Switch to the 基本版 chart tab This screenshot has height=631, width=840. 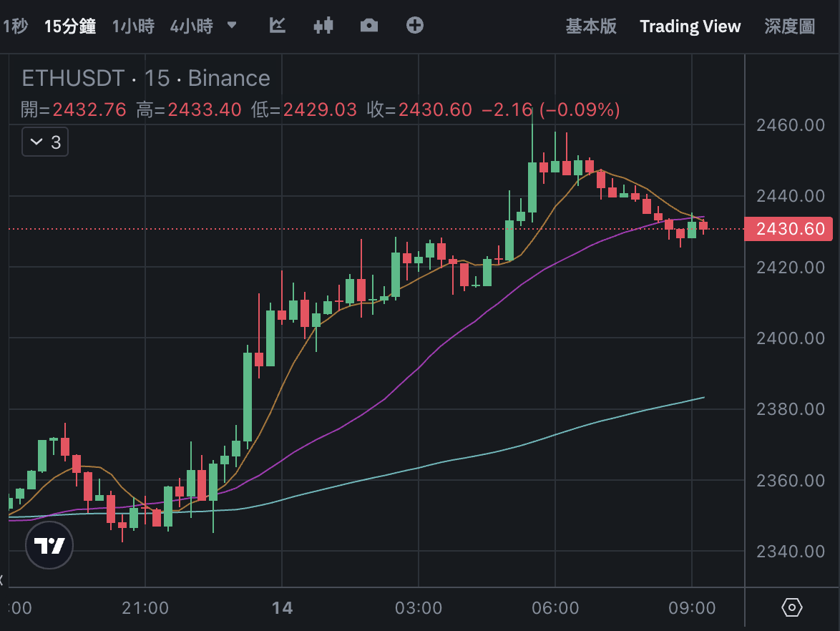coord(591,26)
